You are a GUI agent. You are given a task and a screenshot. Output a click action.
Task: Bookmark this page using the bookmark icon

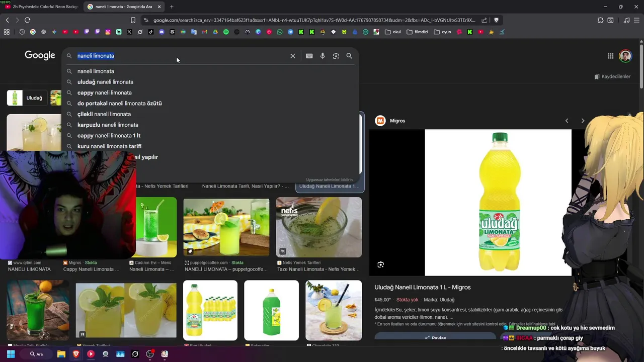[x=133, y=20]
